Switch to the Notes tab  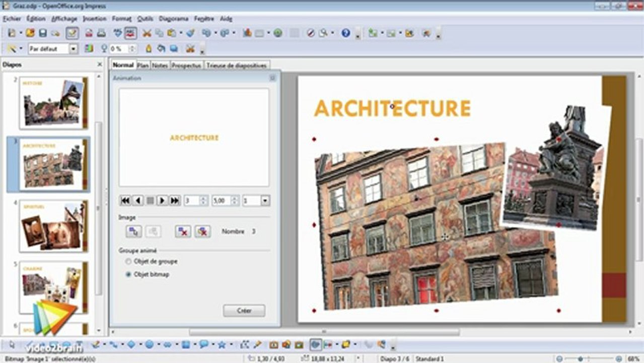[160, 66]
